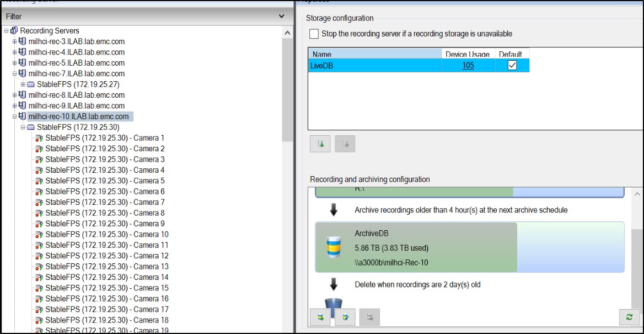Collapse the Recording Servers root node
This screenshot has width=644, height=334.
coord(6,31)
